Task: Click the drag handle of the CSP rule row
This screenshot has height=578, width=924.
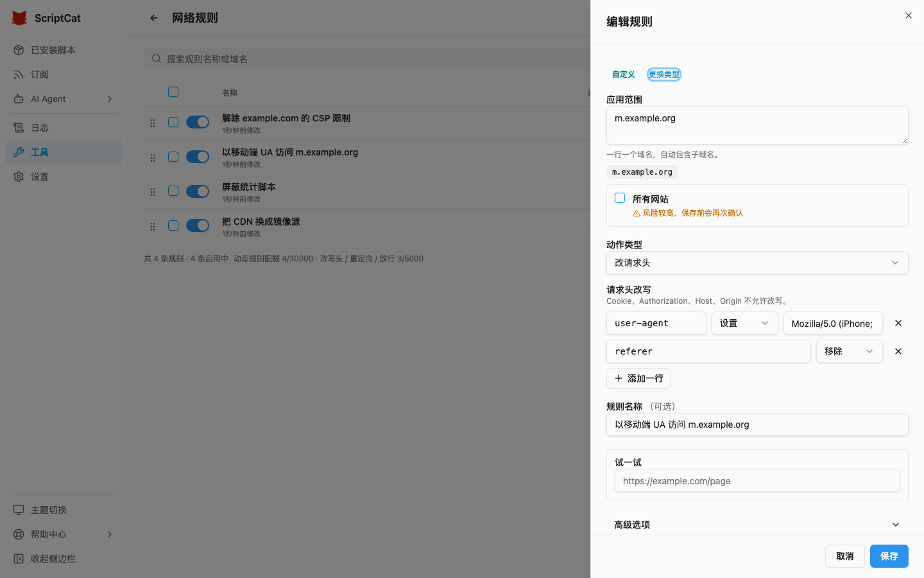Action: 153,123
